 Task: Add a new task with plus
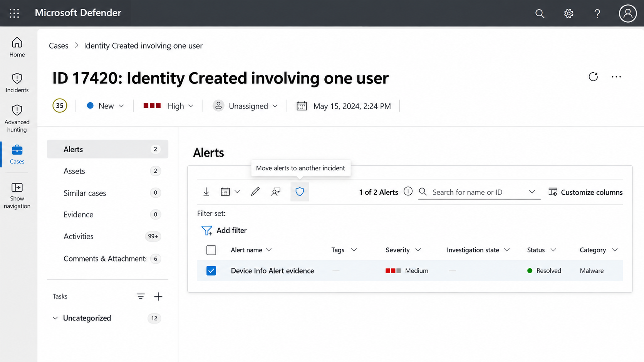point(158,296)
